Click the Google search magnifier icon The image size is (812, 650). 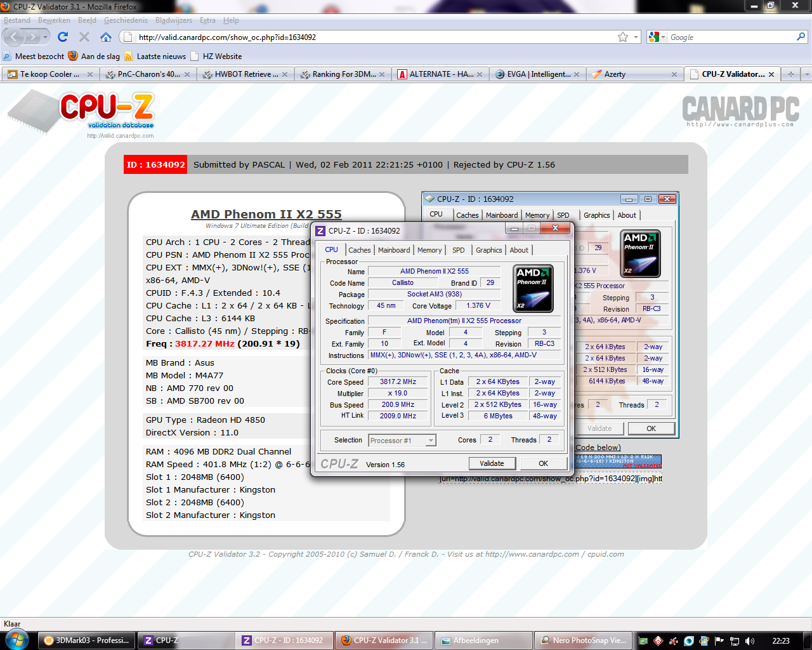click(801, 37)
